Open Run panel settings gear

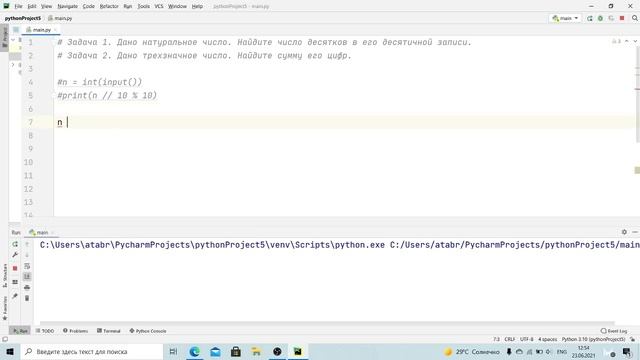tap(624, 232)
